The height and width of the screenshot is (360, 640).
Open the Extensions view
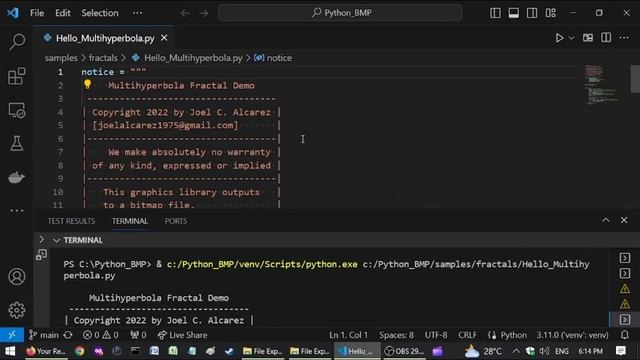pyautogui.click(x=17, y=76)
